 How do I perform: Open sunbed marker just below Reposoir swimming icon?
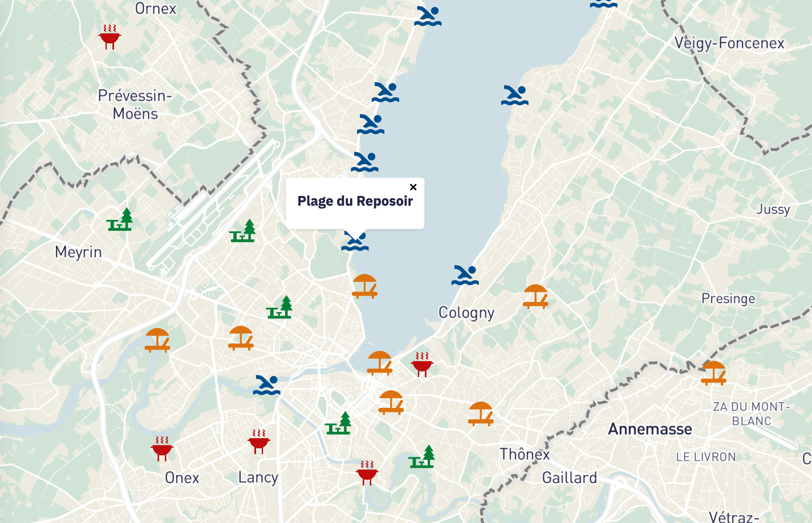pos(364,286)
